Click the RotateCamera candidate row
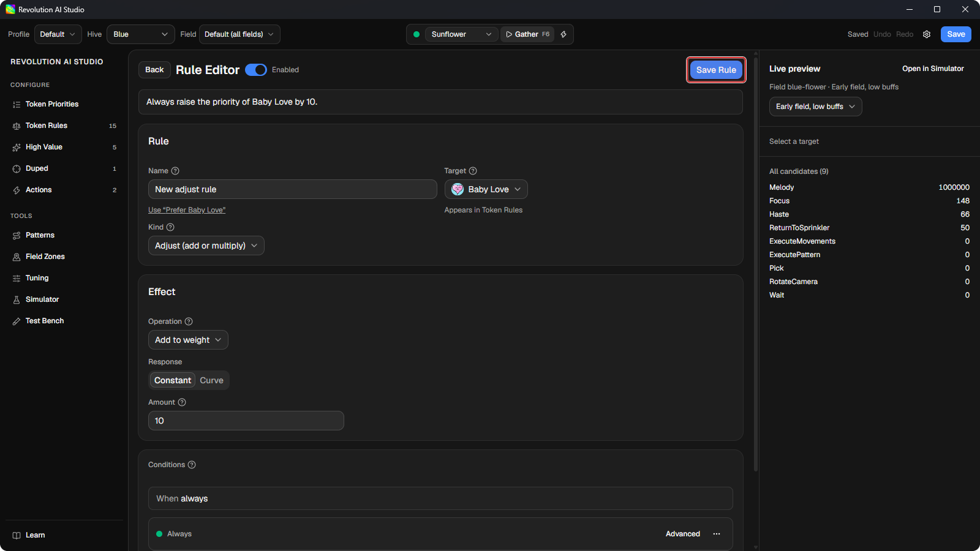Screen dimensions: 980x551 (x=869, y=282)
